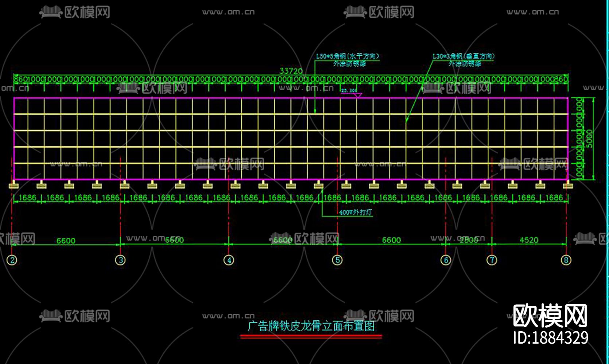Pick the "6600" dimension between axes 2 and 3

click(66, 241)
